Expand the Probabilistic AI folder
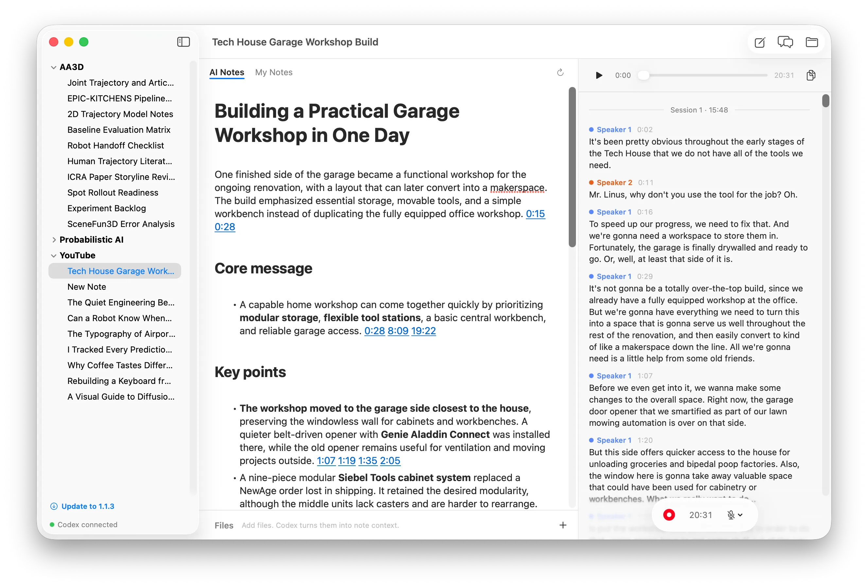 (x=54, y=240)
